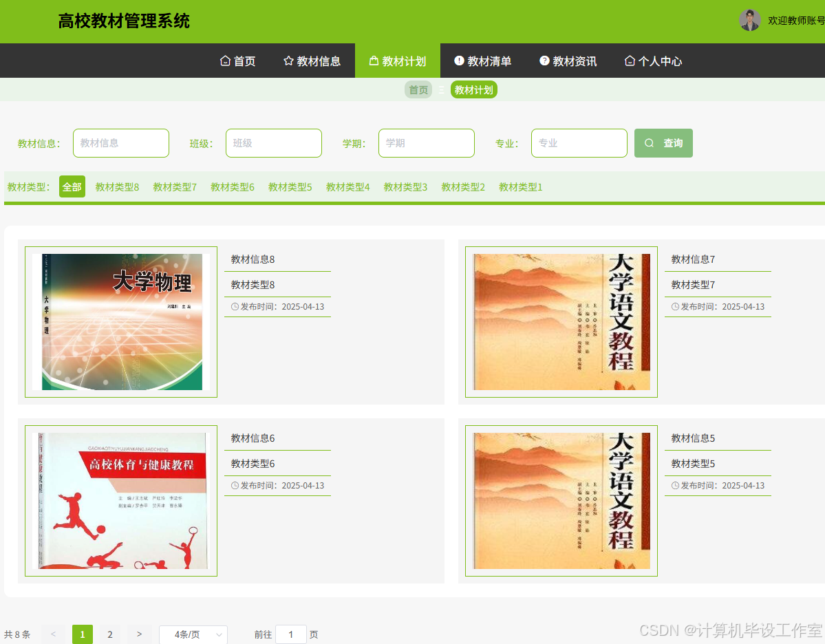The width and height of the screenshot is (825, 644).
Task: Select the 全部 type filter
Action: pos(72,186)
